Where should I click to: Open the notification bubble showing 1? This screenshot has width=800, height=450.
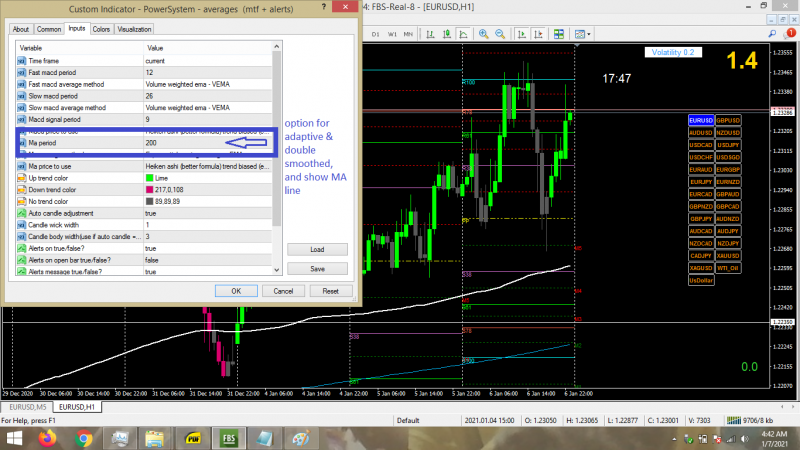click(x=790, y=33)
